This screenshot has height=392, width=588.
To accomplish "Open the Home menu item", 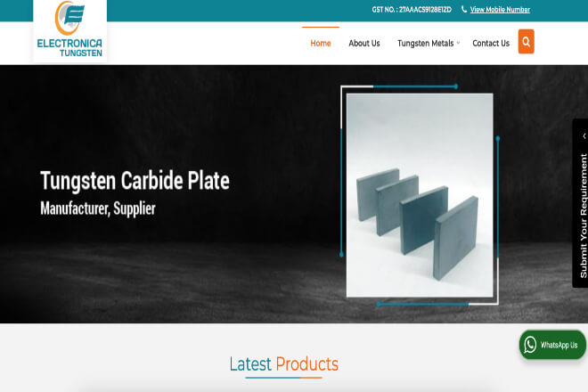I will 321,43.
